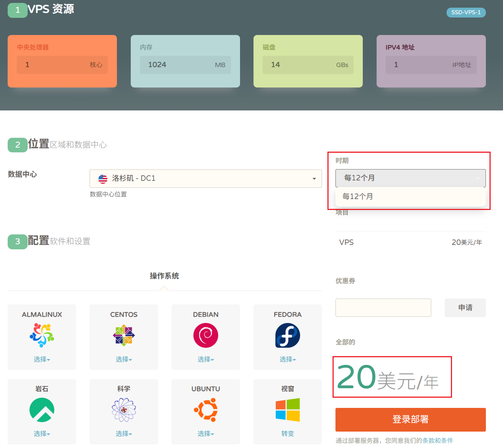Image resolution: width=503 pixels, height=448 pixels.
Task: Click the ALMALINUX card title
Action: coord(42,315)
